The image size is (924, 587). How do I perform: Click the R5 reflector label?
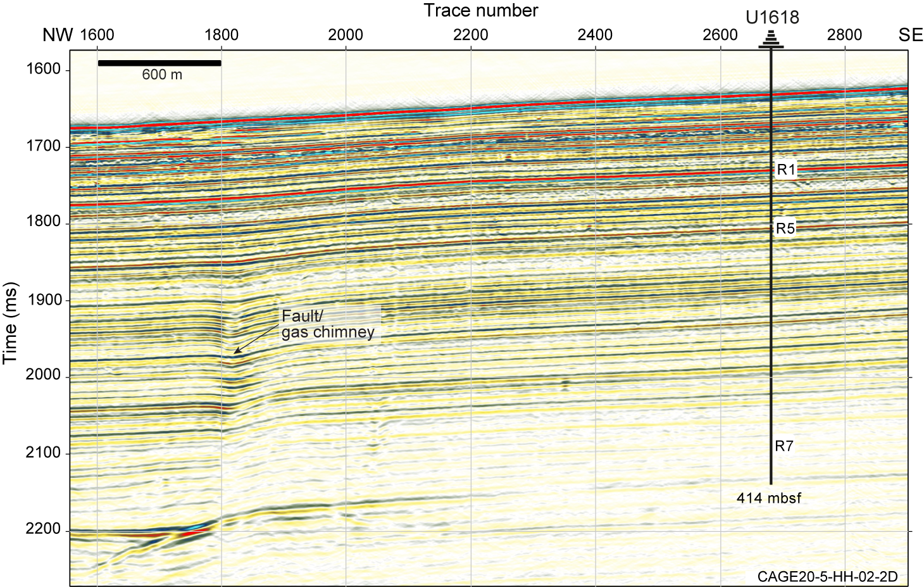785,229
